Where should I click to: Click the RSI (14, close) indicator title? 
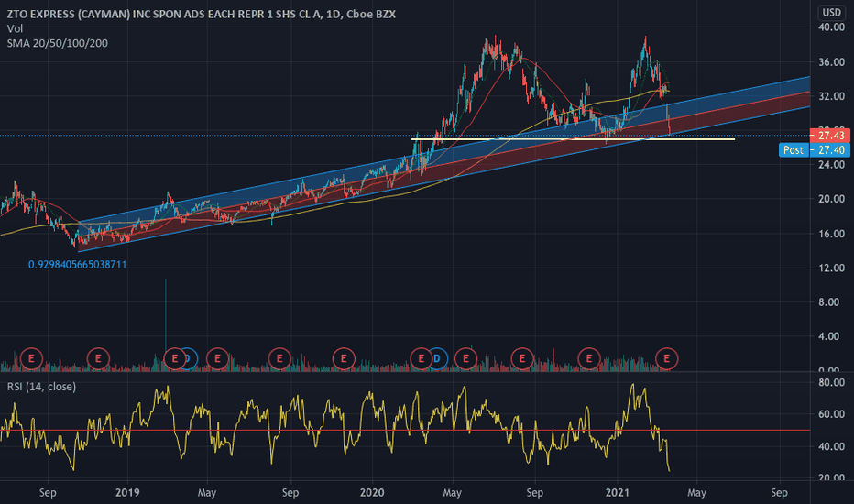point(41,387)
